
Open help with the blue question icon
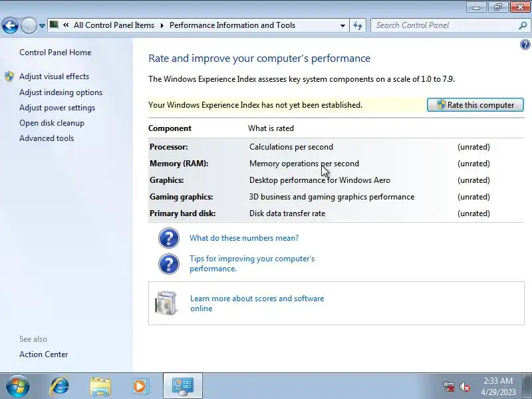click(x=525, y=45)
